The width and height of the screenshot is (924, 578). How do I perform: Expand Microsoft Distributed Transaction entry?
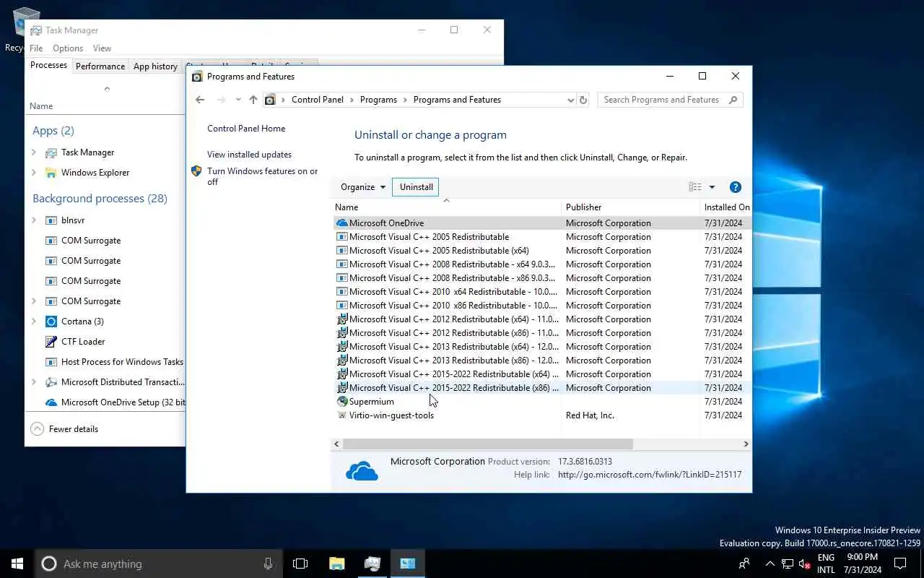pyautogui.click(x=34, y=382)
